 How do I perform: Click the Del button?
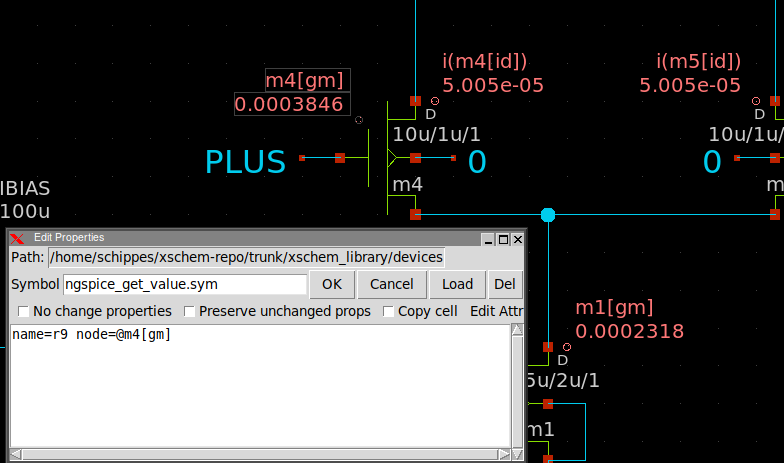[505, 285]
